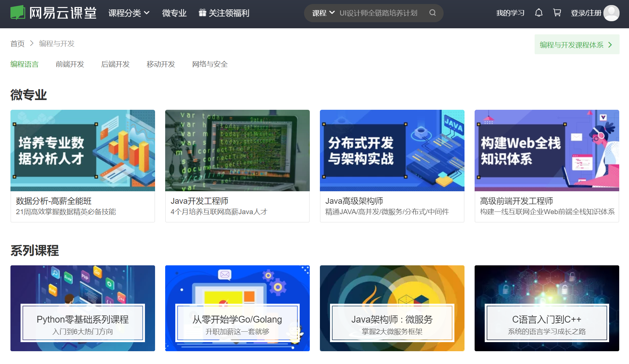The height and width of the screenshot is (364, 629).
Task: Open the Java架构师：微服务 card
Action: (392, 308)
